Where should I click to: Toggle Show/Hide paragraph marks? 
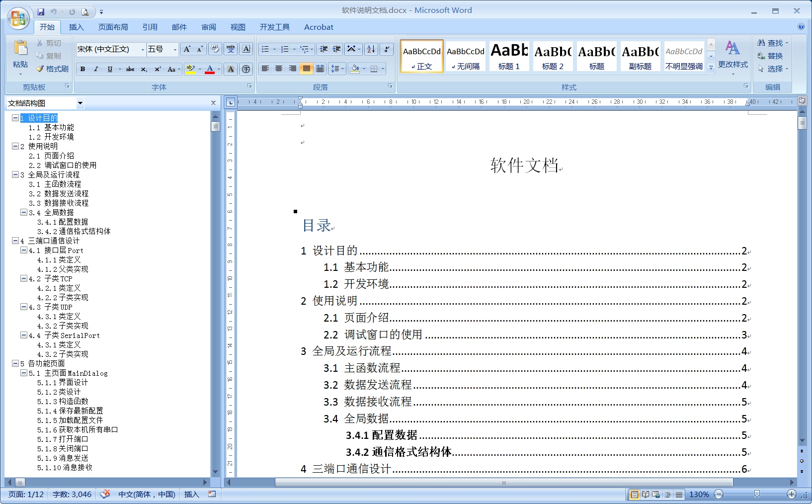(x=387, y=49)
